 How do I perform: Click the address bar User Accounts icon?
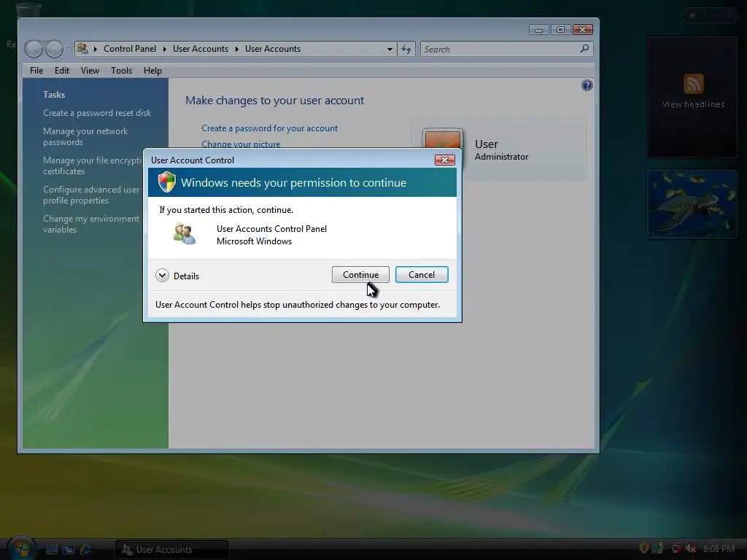point(82,49)
